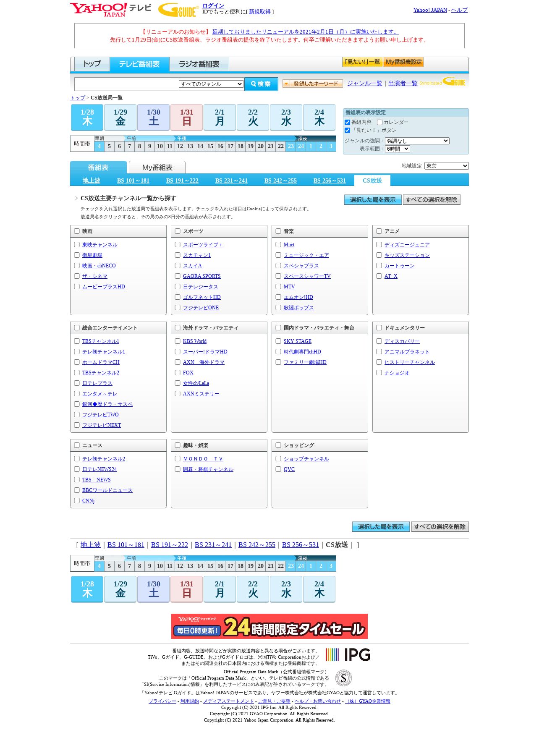Click the G-GUIDE logo in header
The width and height of the screenshot is (539, 756).
(178, 10)
